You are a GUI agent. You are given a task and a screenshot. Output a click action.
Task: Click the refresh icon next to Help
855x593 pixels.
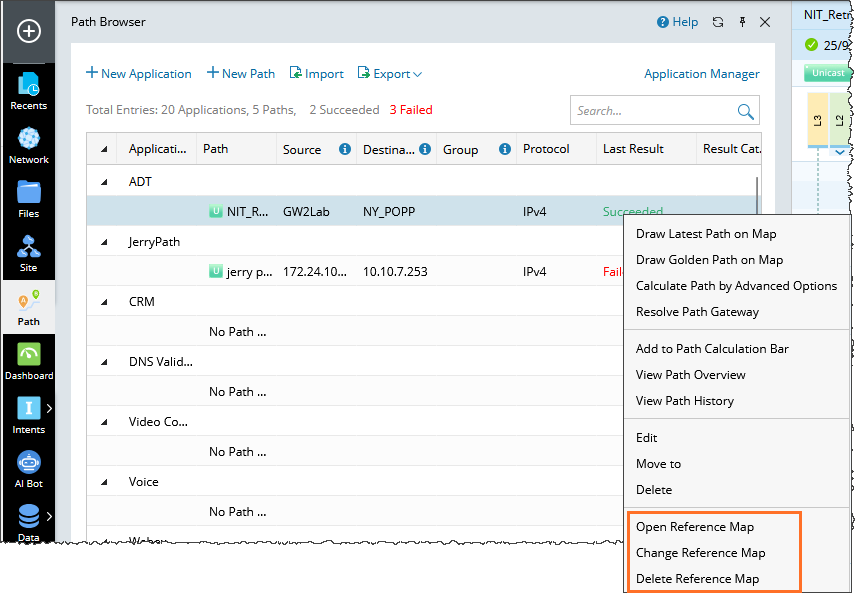(x=717, y=22)
